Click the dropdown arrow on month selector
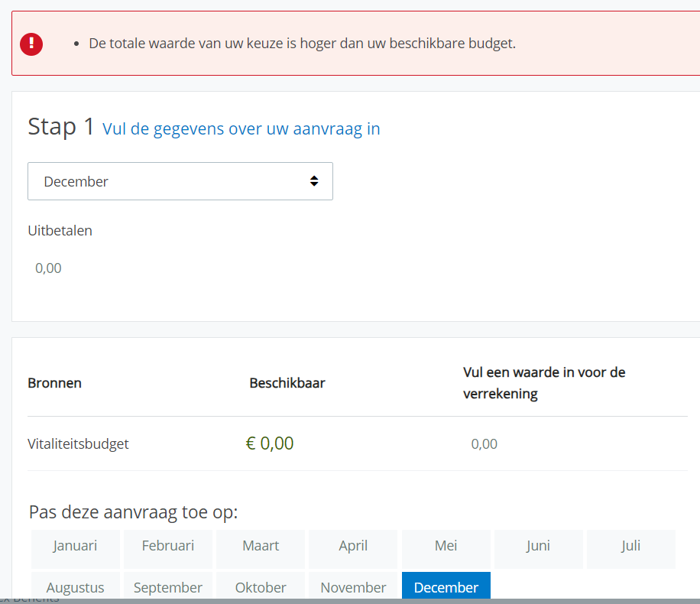 (314, 181)
